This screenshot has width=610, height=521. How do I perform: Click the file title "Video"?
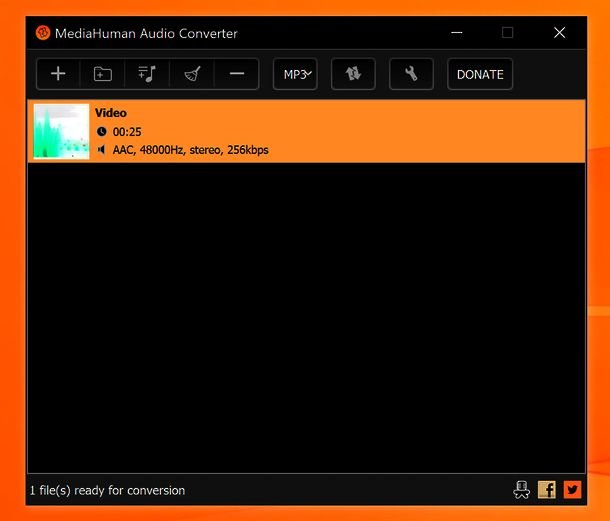tap(111, 113)
